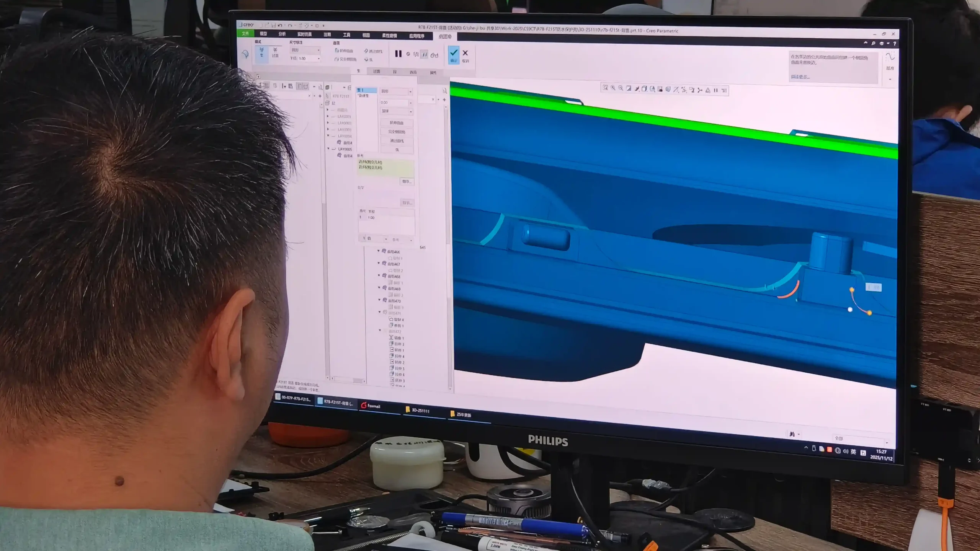980x551 pixels.
Task: Toggle second round mode button in ribbon
Action: pyautogui.click(x=275, y=52)
